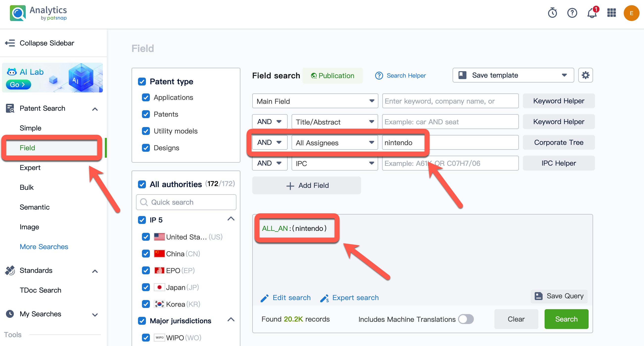This screenshot has height=346, width=644.
Task: Open the notifications bell
Action: [592, 13]
